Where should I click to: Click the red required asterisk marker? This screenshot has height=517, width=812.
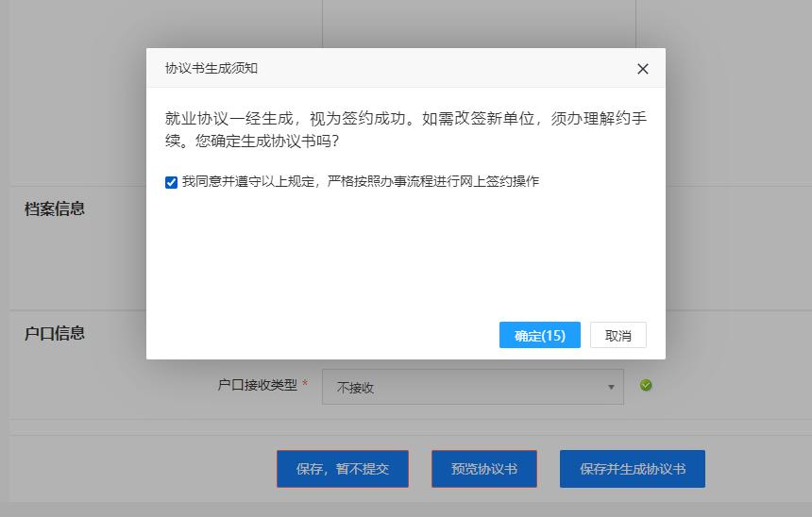point(305,385)
